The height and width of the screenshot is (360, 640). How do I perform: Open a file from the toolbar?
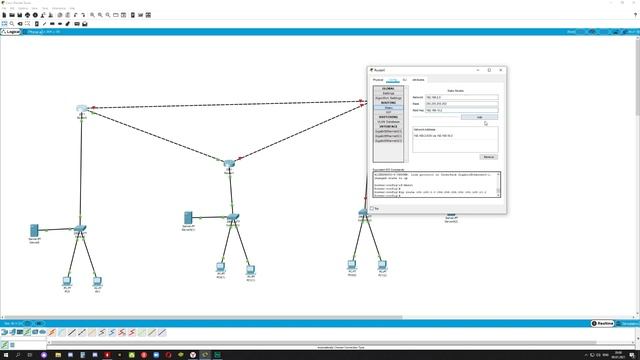tap(12, 15)
